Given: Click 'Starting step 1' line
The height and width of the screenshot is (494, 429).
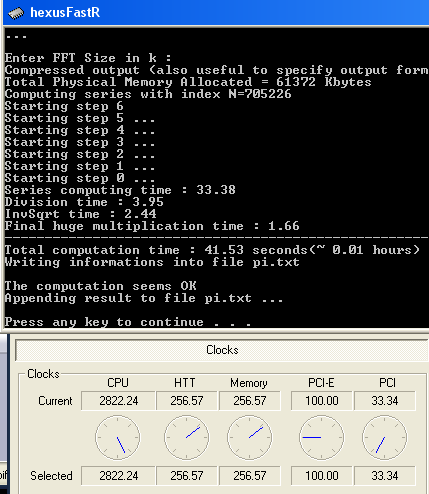Looking at the screenshot, I should pyautogui.click(x=80, y=166).
